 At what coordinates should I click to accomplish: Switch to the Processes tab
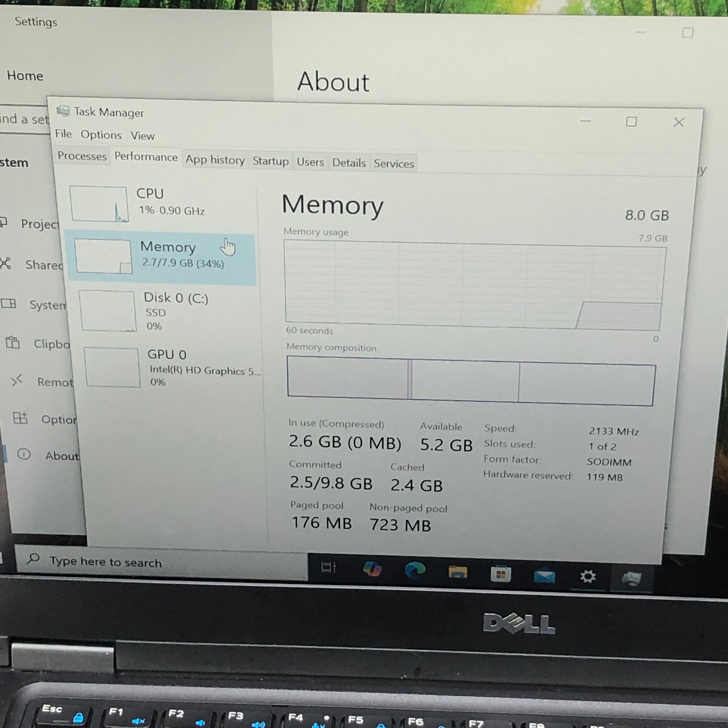tap(82, 156)
